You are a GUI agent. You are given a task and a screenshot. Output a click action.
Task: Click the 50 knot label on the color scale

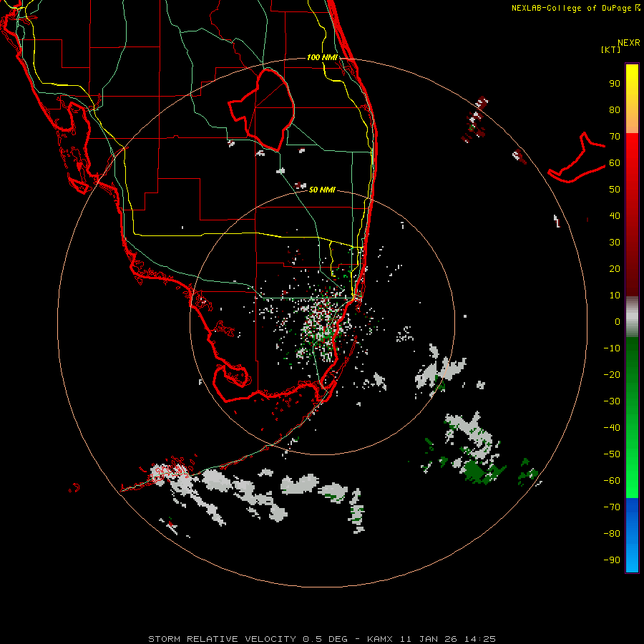(615, 190)
